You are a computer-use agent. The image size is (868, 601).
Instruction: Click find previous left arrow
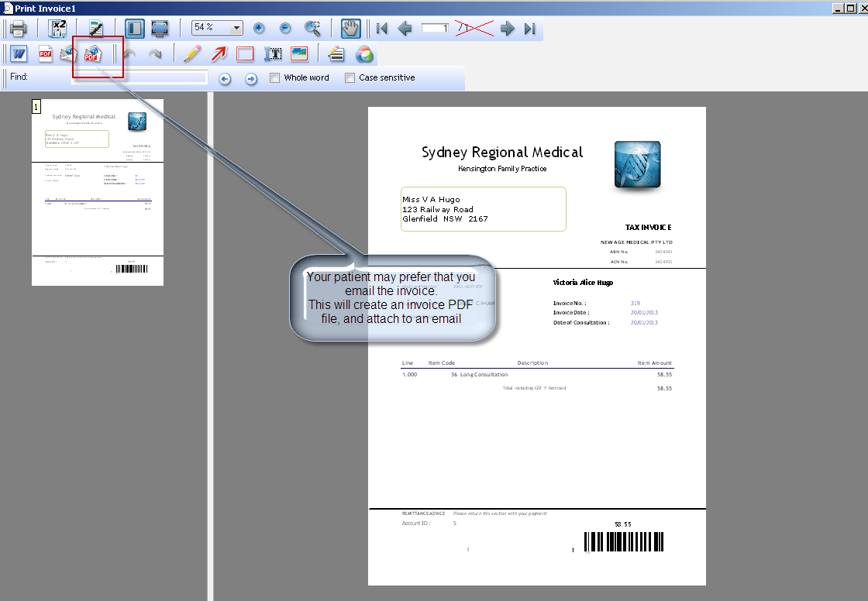[224, 78]
